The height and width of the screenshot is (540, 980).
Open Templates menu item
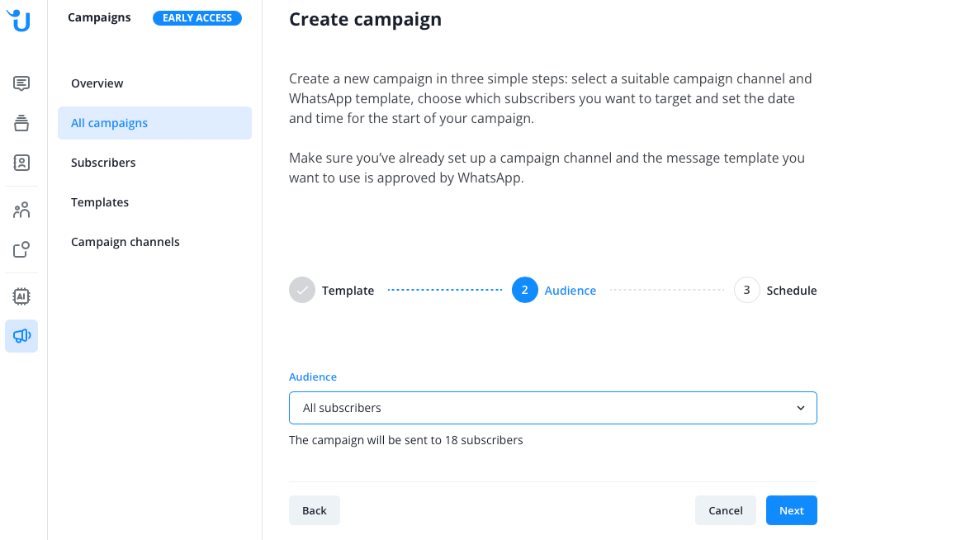(x=100, y=202)
